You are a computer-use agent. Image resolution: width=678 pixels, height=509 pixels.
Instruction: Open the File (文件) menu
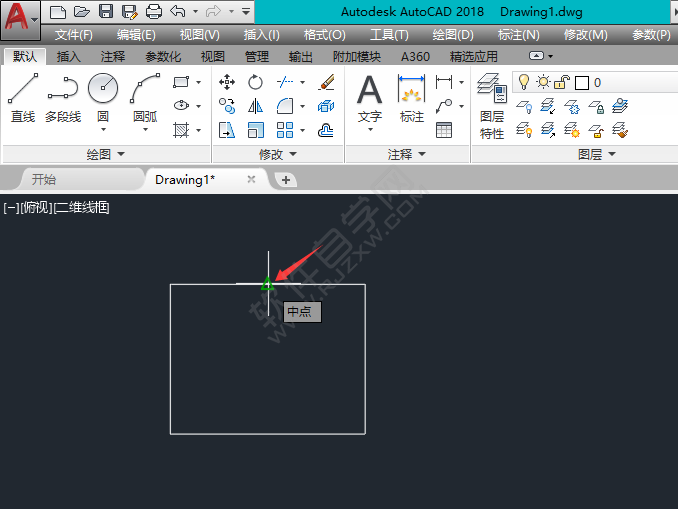[x=74, y=35]
